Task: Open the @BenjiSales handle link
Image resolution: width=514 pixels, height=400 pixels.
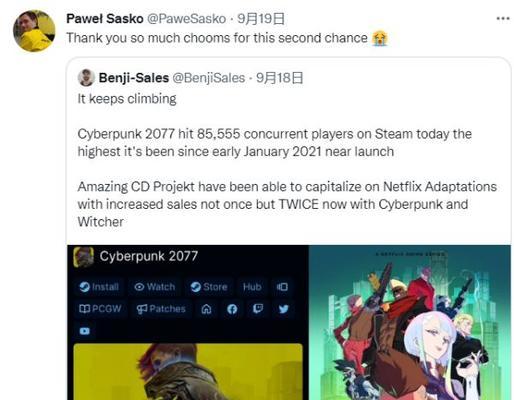Action: [x=209, y=78]
